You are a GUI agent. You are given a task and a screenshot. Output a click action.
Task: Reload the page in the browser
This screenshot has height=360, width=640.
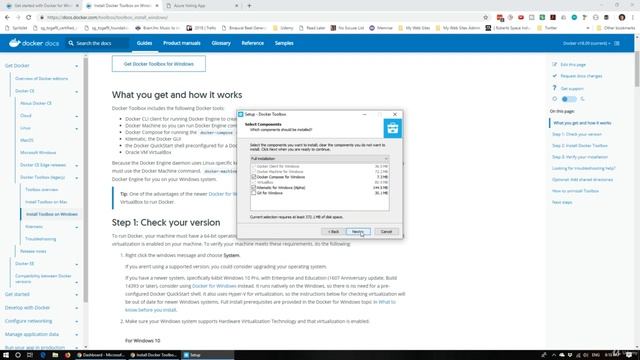pos(29,18)
